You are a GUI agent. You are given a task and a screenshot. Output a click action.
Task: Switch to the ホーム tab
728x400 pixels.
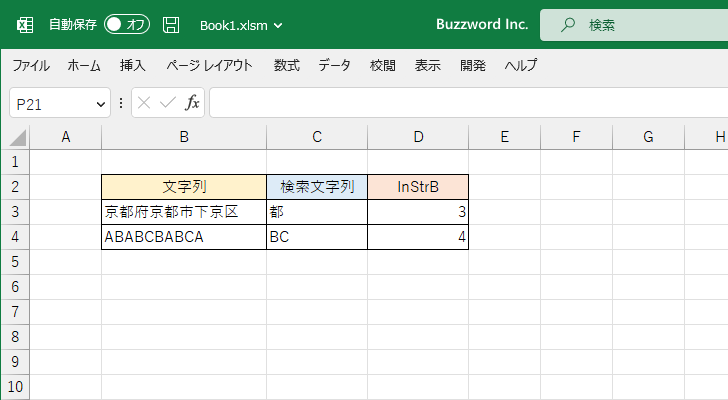click(84, 65)
